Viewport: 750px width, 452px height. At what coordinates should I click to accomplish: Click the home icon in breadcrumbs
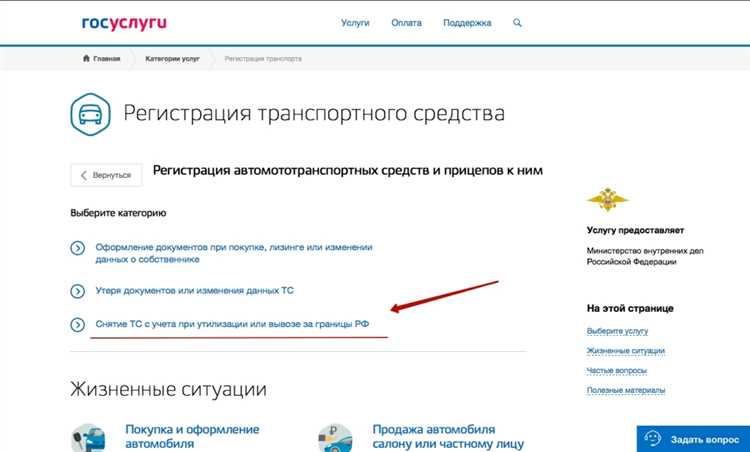tap(86, 58)
